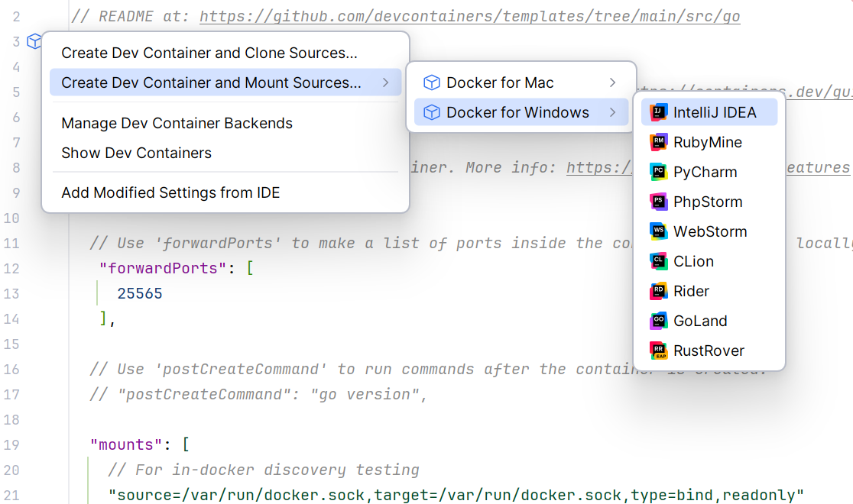This screenshot has height=504, width=853.
Task: Pick CLion from the IDE list
Action: tap(709, 261)
